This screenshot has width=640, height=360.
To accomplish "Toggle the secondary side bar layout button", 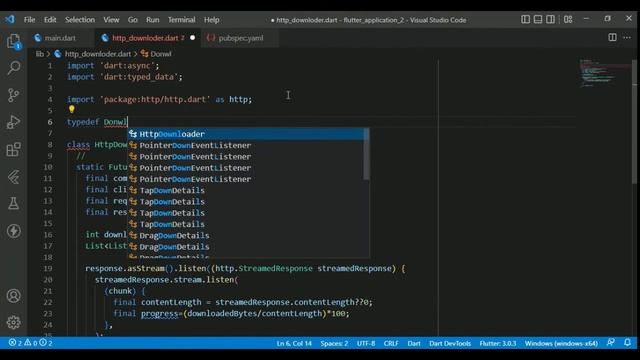I will click(x=550, y=19).
